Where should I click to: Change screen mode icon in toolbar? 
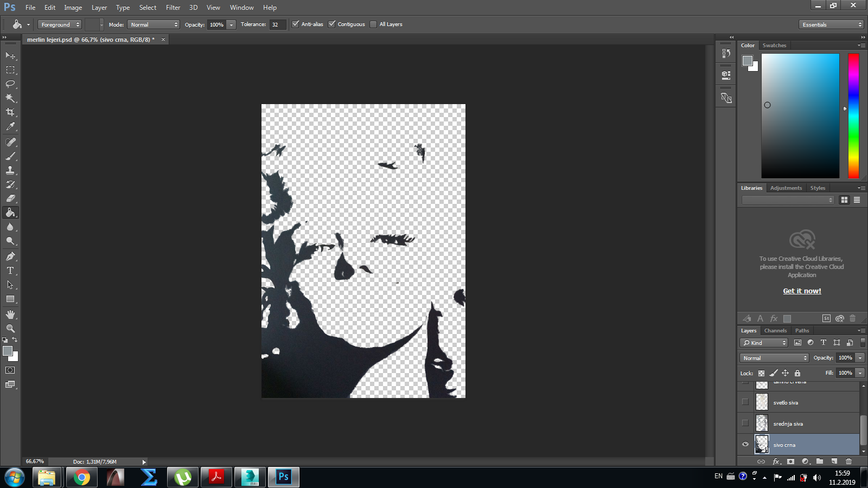click(10, 384)
